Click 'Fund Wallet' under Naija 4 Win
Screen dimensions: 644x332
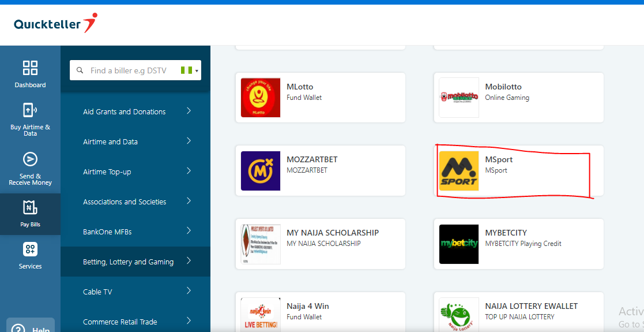tap(304, 317)
